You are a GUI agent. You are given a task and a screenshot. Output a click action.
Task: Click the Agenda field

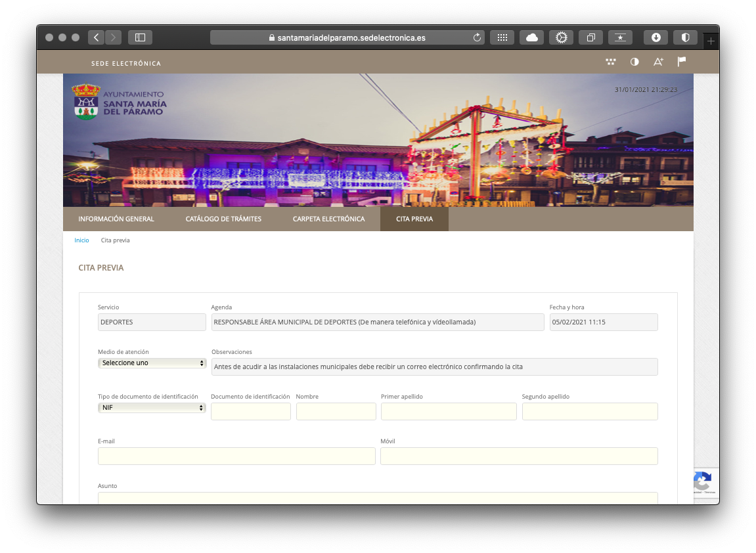tap(378, 322)
